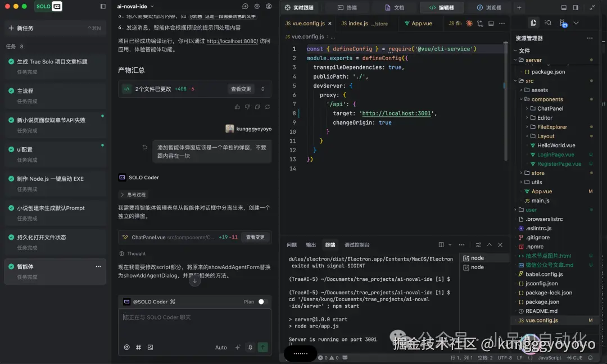Switch to the 文档 tab
The height and width of the screenshot is (364, 607).
click(395, 7)
